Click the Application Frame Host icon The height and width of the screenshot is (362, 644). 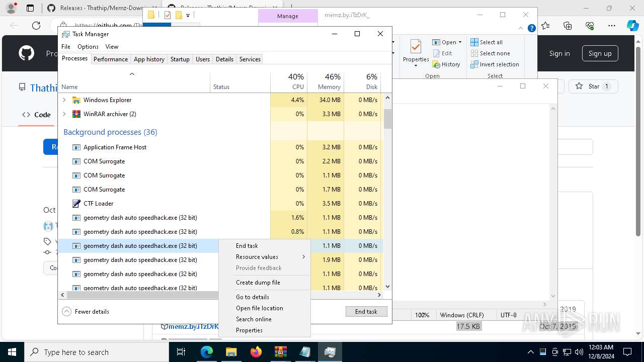(x=76, y=147)
